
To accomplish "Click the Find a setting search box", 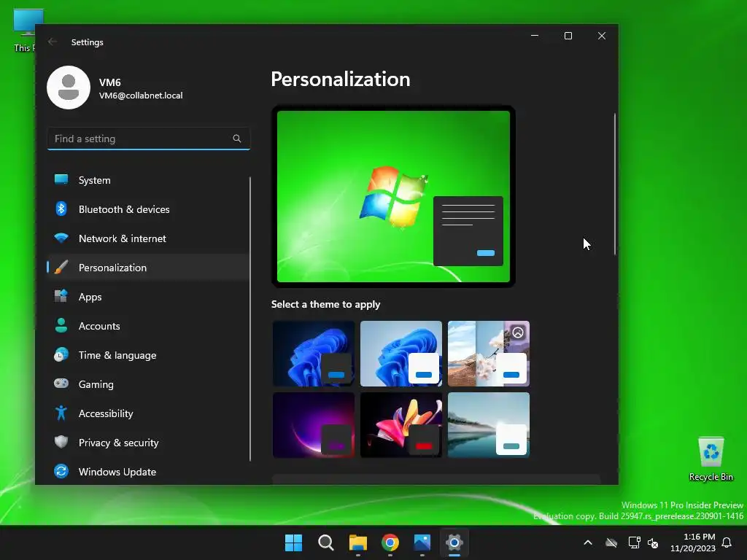I will click(149, 139).
